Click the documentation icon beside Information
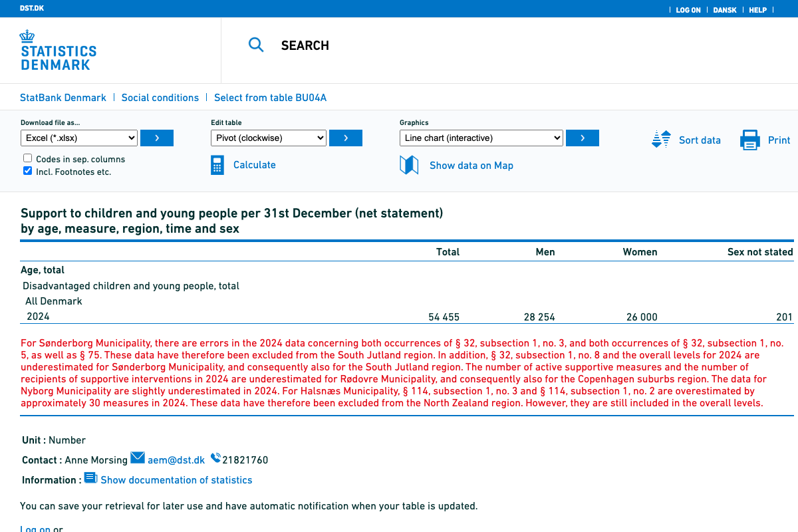 pyautogui.click(x=90, y=478)
